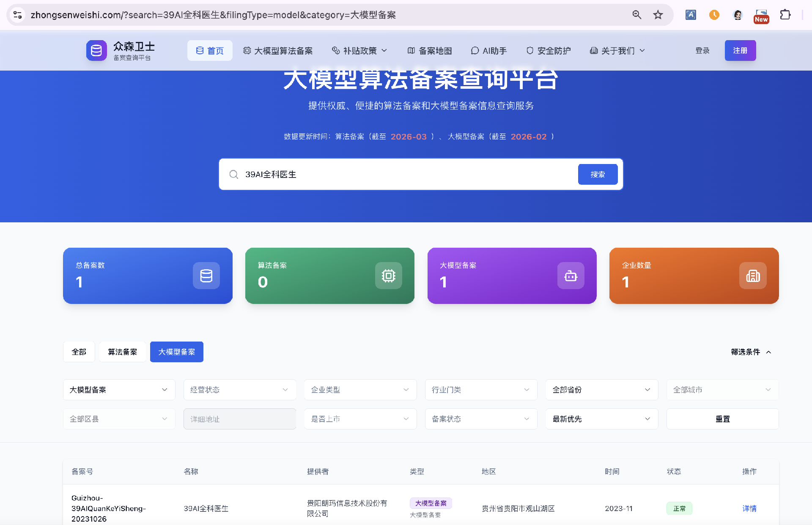Screen dimensions: 812x525
Task: Click building icon on 企业数量 card
Action: [x=753, y=276]
